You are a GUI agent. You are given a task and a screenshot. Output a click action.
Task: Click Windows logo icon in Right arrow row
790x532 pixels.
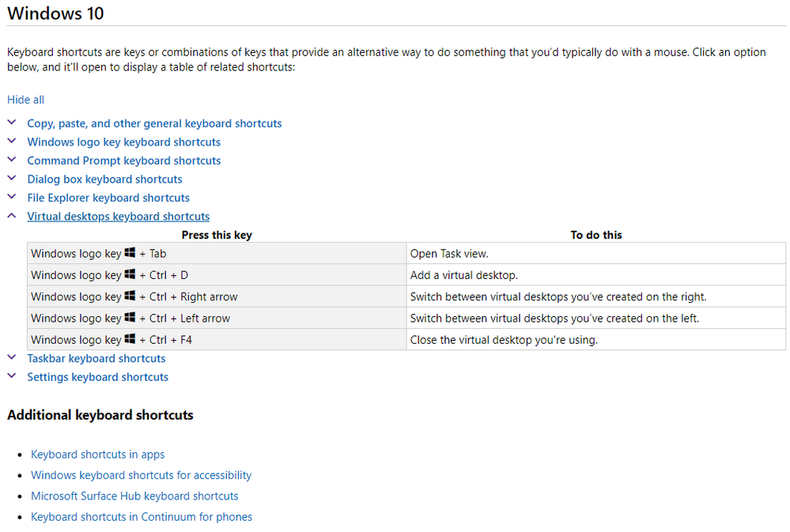130,296
